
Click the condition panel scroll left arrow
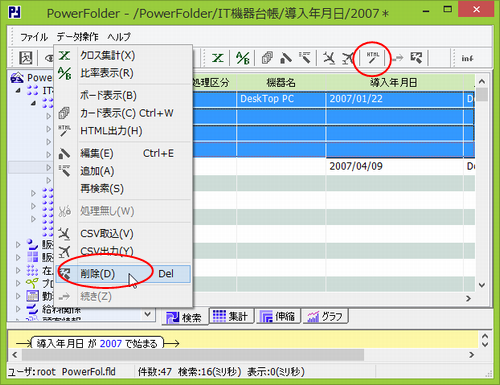[14, 355]
